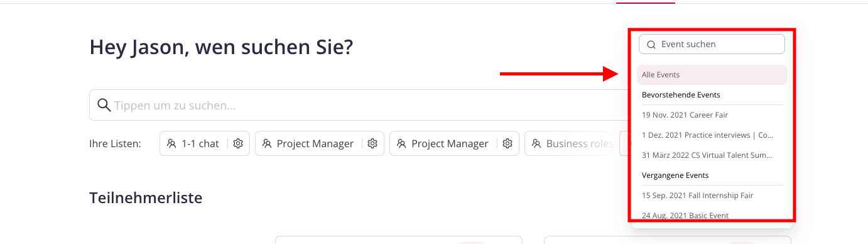The image size is (868, 244).
Task: Click the magnifier icon in main search bar
Action: (104, 105)
